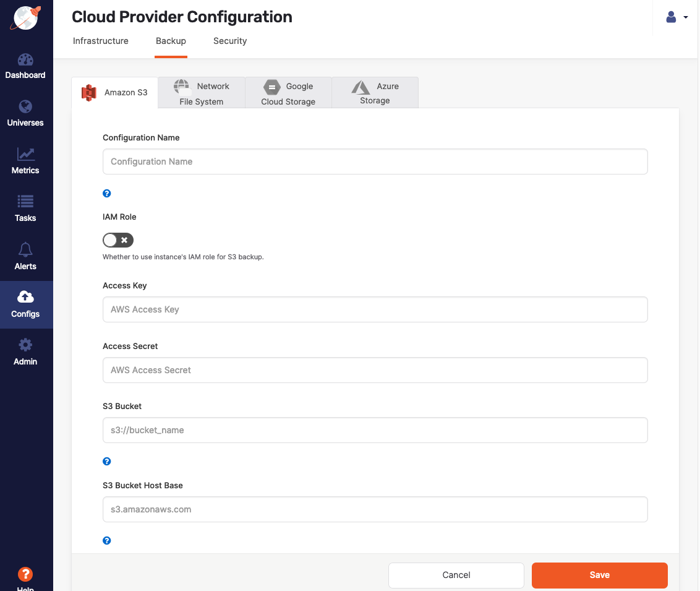Open the Infrastructure tab
The image size is (700, 591).
(x=100, y=41)
